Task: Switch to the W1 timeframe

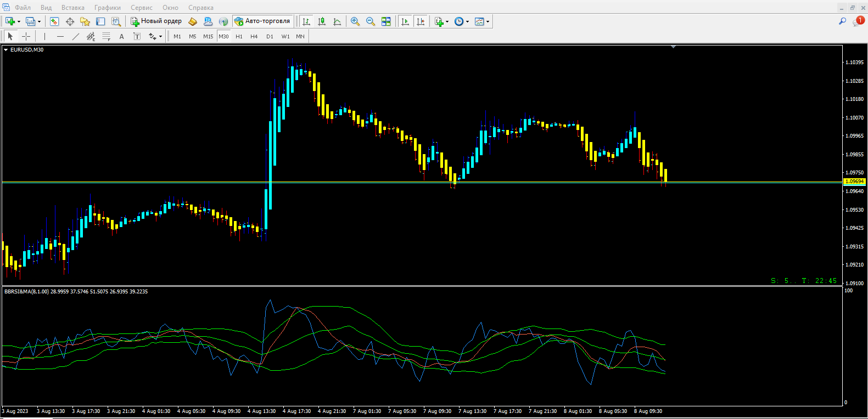Action: 285,36
